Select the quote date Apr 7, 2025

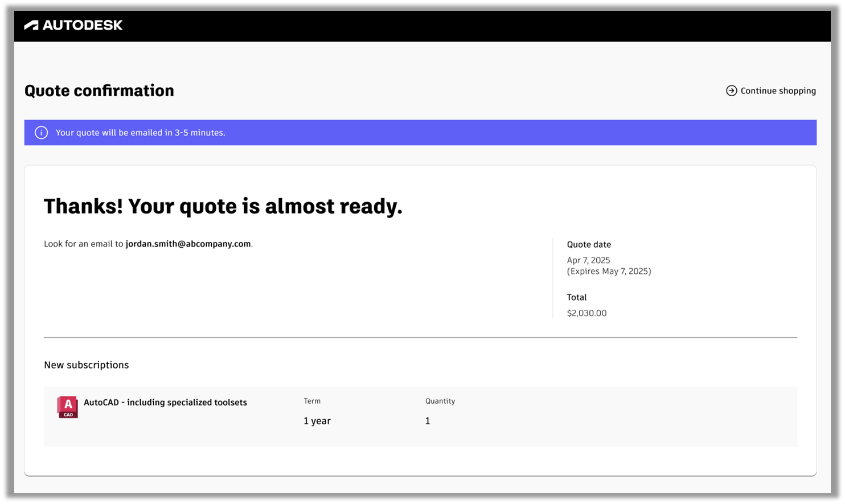[588, 260]
